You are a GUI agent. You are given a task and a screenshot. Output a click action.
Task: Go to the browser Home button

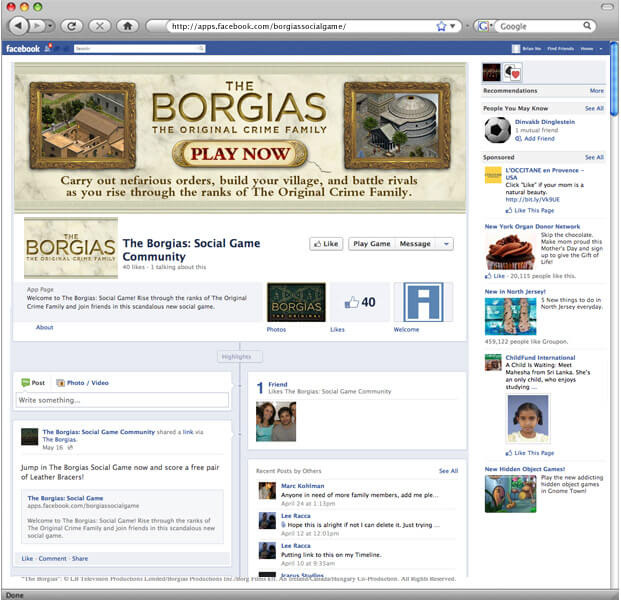(x=128, y=26)
